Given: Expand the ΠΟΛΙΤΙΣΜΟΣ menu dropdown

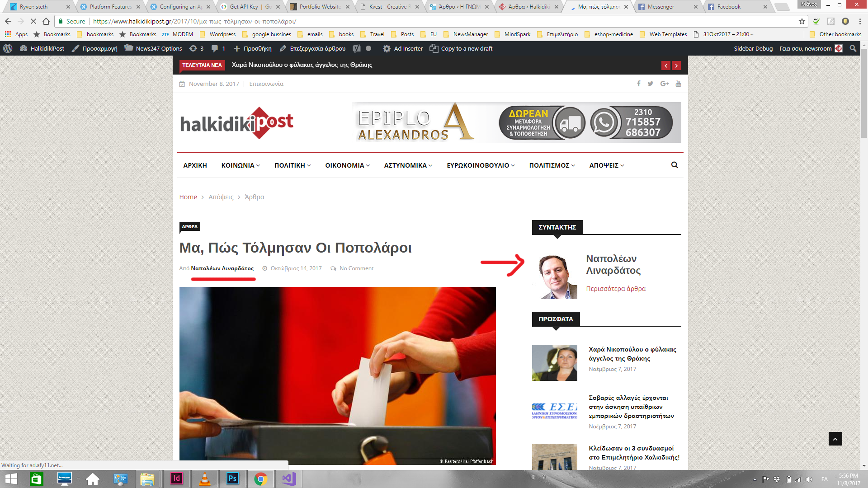Looking at the screenshot, I should point(552,165).
